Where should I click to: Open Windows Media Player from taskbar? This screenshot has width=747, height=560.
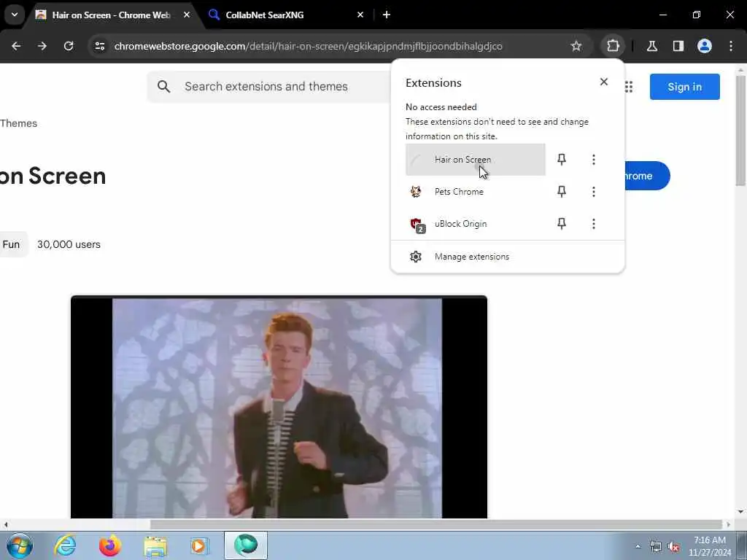pyautogui.click(x=200, y=545)
